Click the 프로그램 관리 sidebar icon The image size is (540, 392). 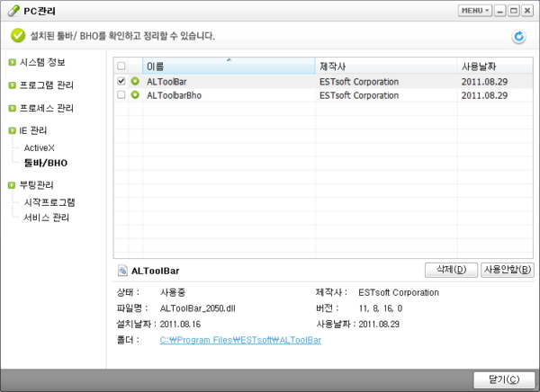click(12, 85)
